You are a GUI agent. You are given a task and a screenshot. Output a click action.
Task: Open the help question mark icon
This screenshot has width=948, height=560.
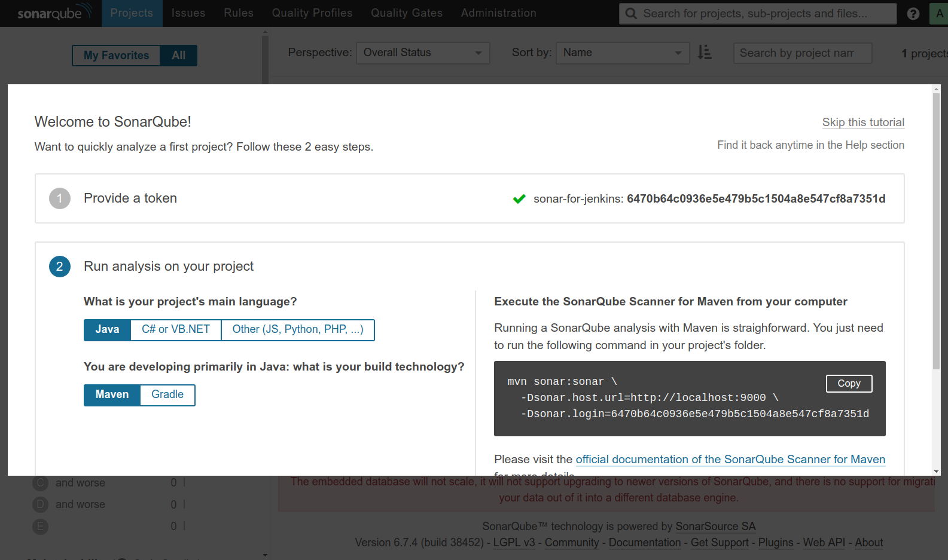click(913, 13)
